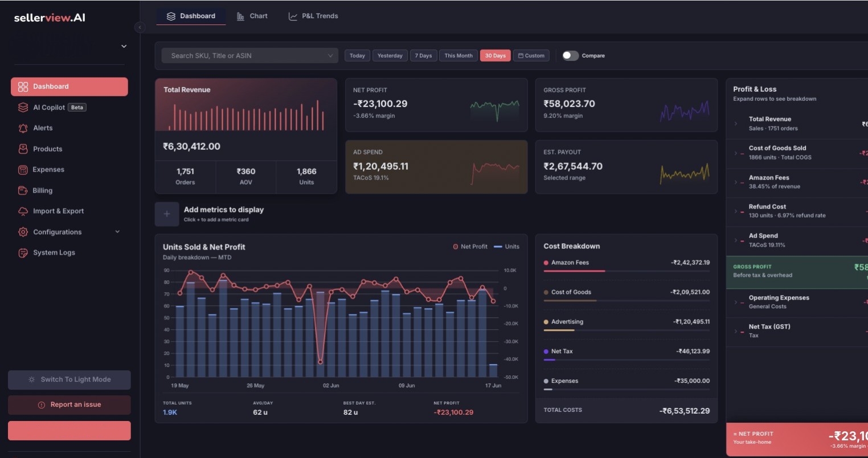Viewport: 868px width, 458px height.
Task: Choose the This Month range
Action: [x=458, y=56]
